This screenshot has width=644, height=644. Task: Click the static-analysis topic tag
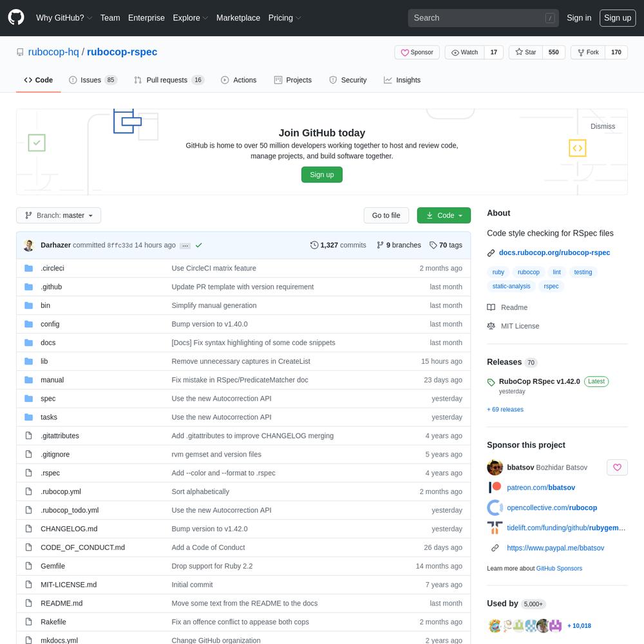click(x=511, y=287)
